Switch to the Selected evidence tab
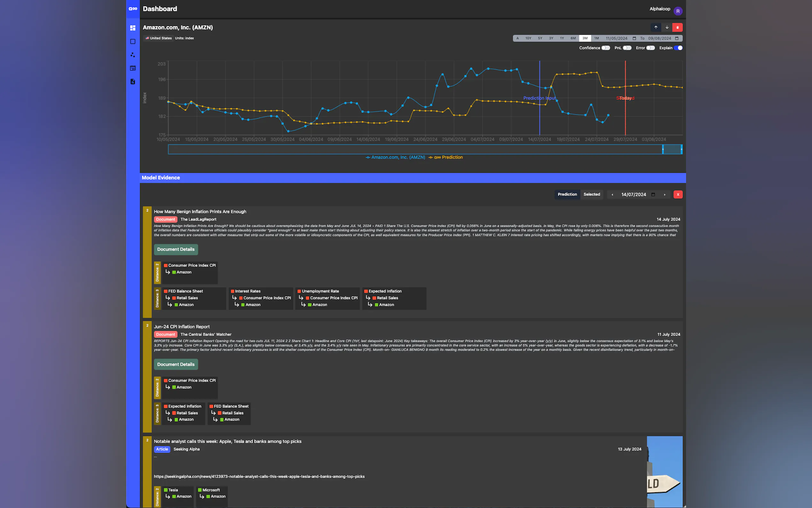This screenshot has height=508, width=812. click(591, 194)
